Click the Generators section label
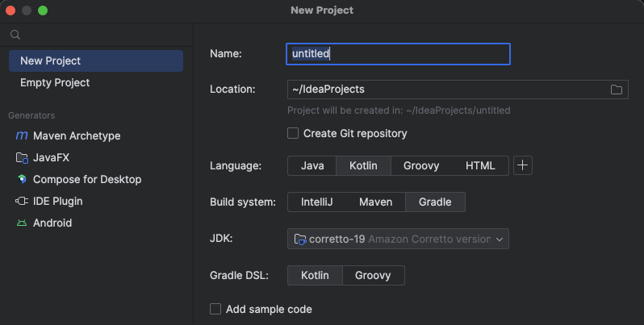The width and height of the screenshot is (644, 325). point(31,115)
